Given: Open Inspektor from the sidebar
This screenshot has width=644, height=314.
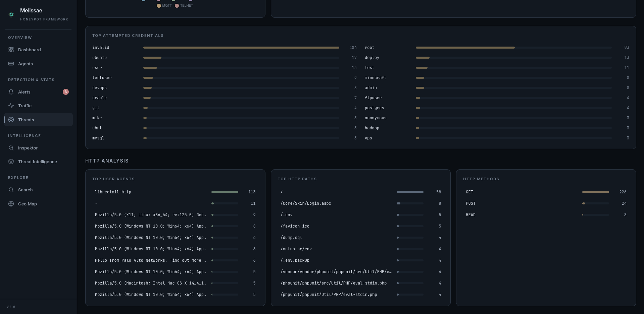Looking at the screenshot, I should 38,148.
